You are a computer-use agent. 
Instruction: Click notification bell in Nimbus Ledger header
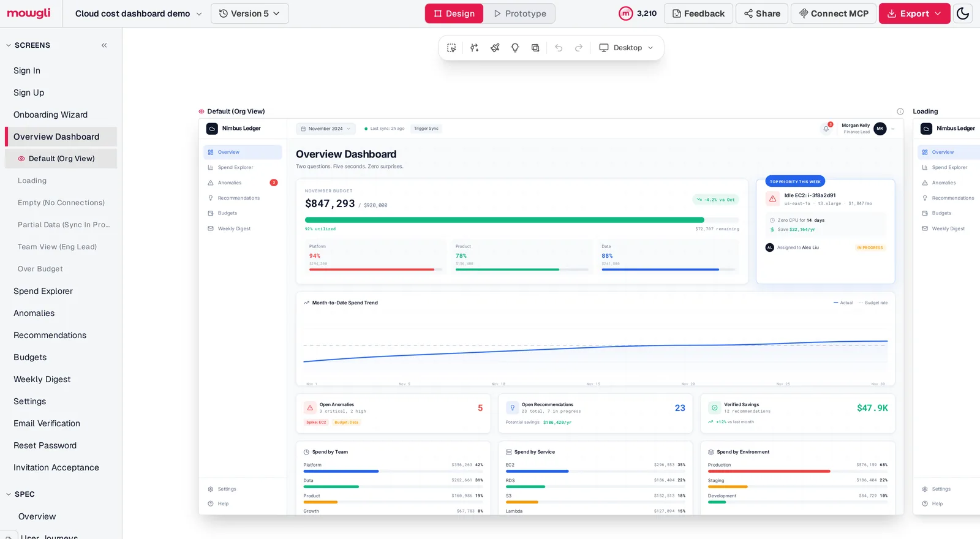pos(826,129)
